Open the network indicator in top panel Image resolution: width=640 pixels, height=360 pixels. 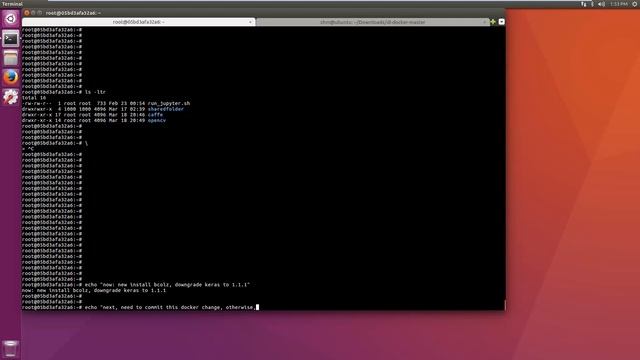[x=584, y=4]
